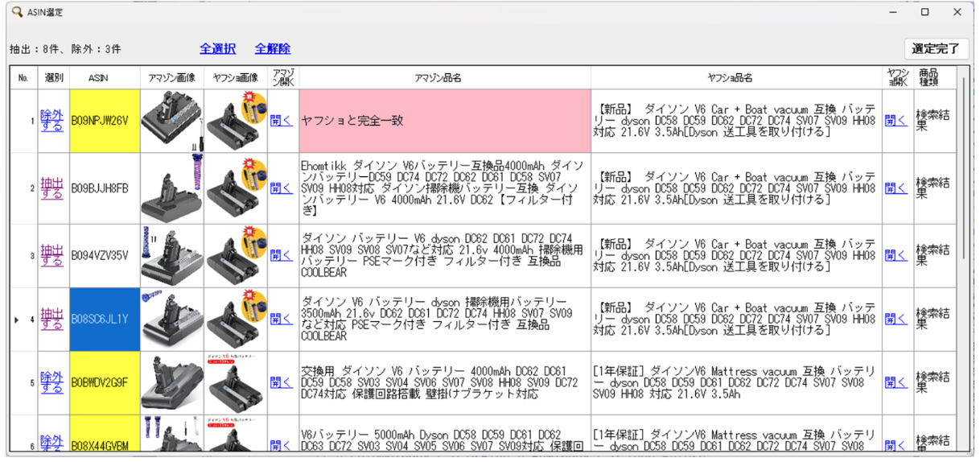Viewport: 980px width, 462px height.
Task: Open Amazon page link for row 1
Action: (x=282, y=121)
